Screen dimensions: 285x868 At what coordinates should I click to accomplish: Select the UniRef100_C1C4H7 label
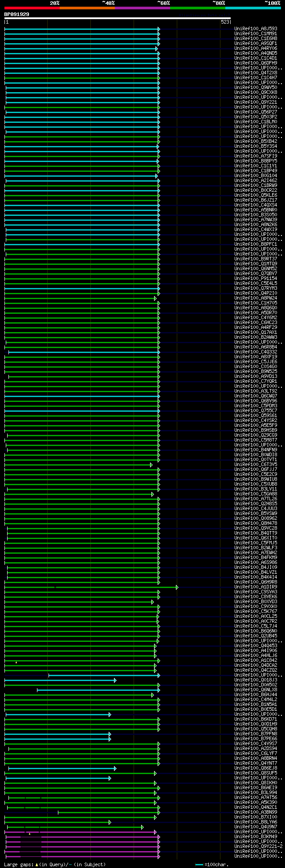point(256,78)
